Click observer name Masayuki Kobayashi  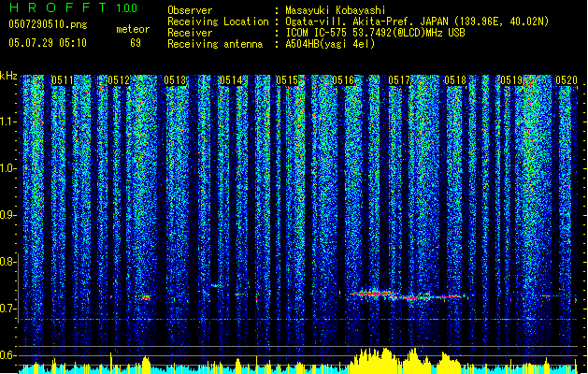(x=336, y=10)
